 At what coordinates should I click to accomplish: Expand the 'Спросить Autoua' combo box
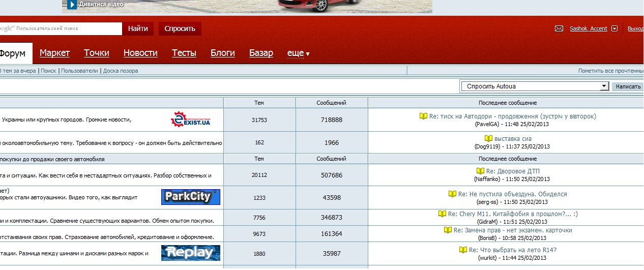604,86
